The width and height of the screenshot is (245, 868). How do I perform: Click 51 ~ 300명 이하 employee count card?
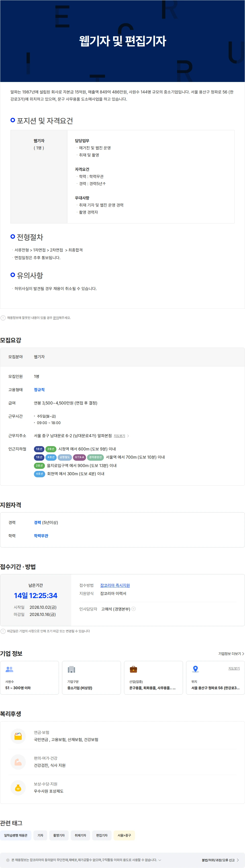click(30, 677)
